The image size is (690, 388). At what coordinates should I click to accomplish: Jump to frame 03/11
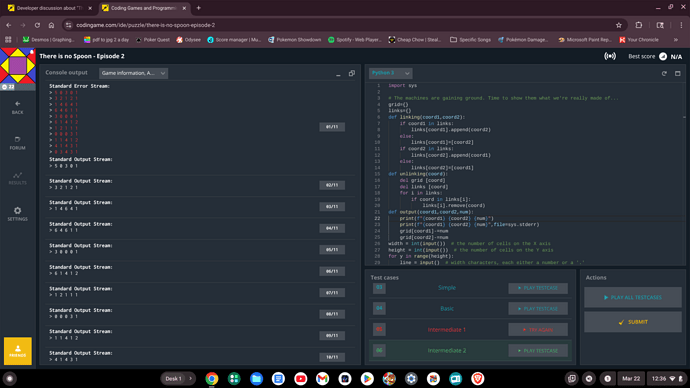coord(332,207)
